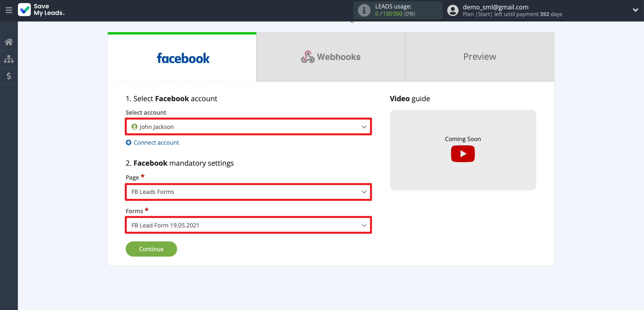Click the plan payment days remaining text

513,14
